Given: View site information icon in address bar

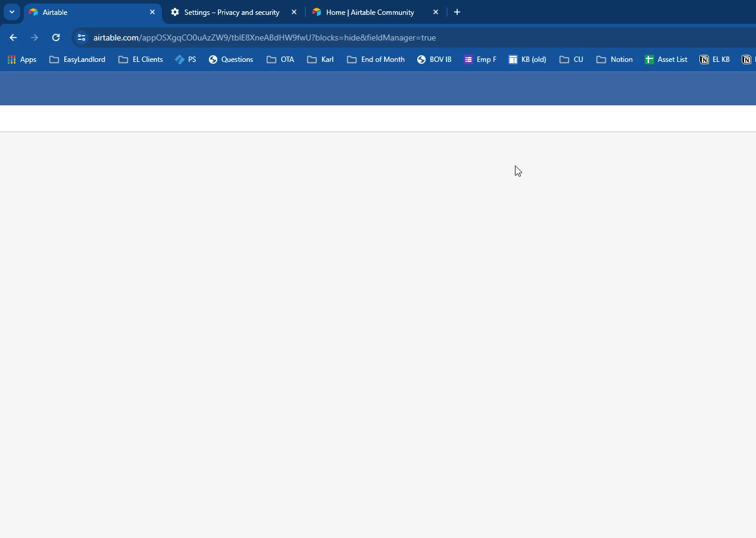Looking at the screenshot, I should (82, 37).
